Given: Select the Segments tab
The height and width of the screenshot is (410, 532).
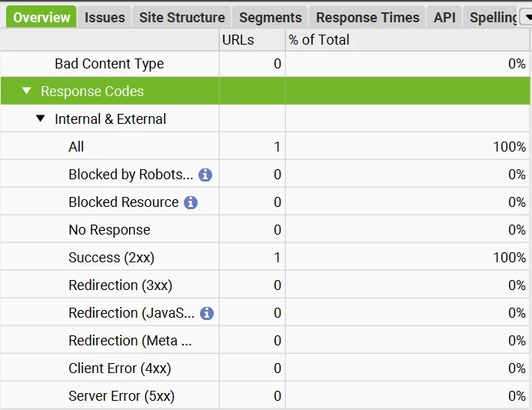Looking at the screenshot, I should tap(270, 17).
